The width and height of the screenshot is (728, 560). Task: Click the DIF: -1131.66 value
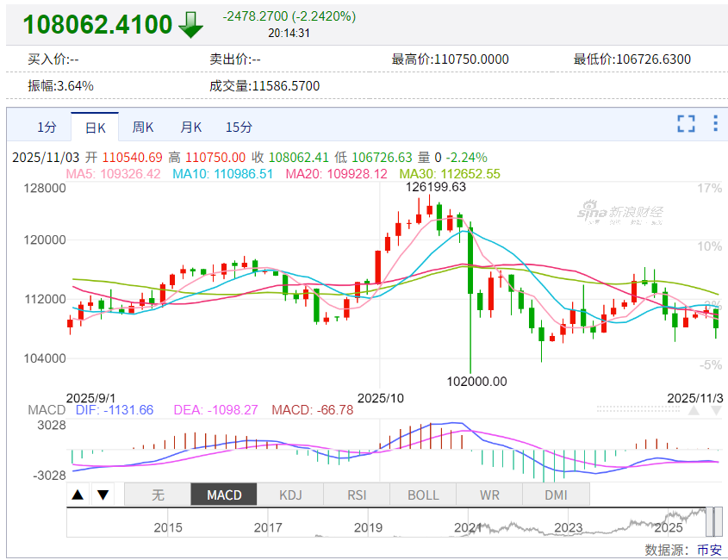pos(115,410)
